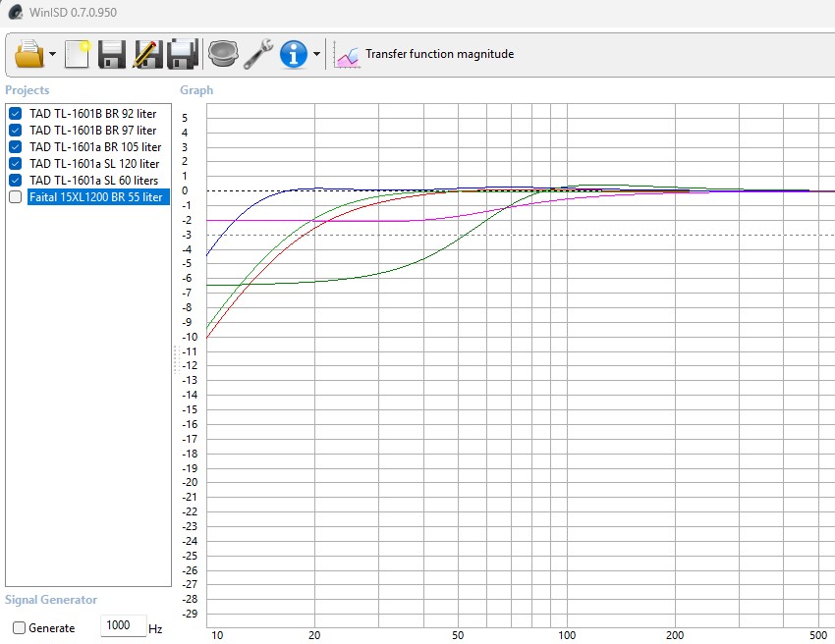
Task: Click the blue info help icon
Action: [x=294, y=54]
